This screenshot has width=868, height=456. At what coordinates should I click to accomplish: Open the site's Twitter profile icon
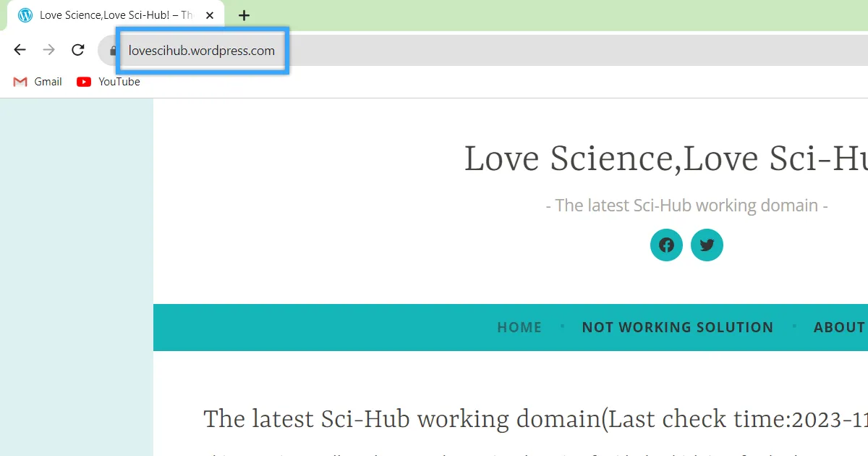pyautogui.click(x=707, y=245)
